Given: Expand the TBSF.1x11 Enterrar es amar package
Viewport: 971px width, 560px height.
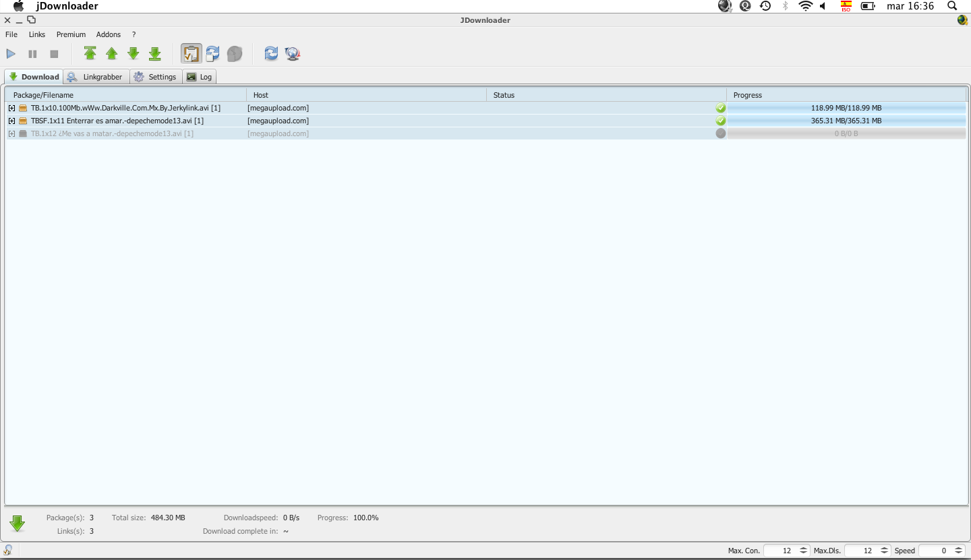Looking at the screenshot, I should pos(11,121).
